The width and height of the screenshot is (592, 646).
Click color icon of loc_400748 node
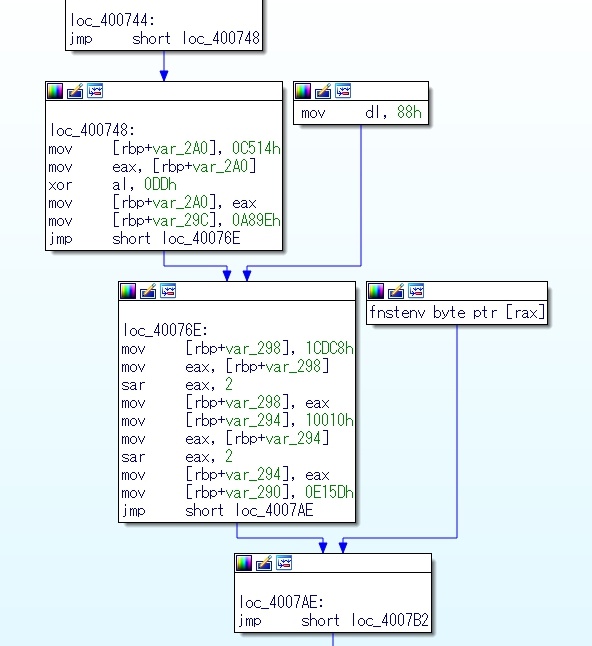tap(55, 91)
